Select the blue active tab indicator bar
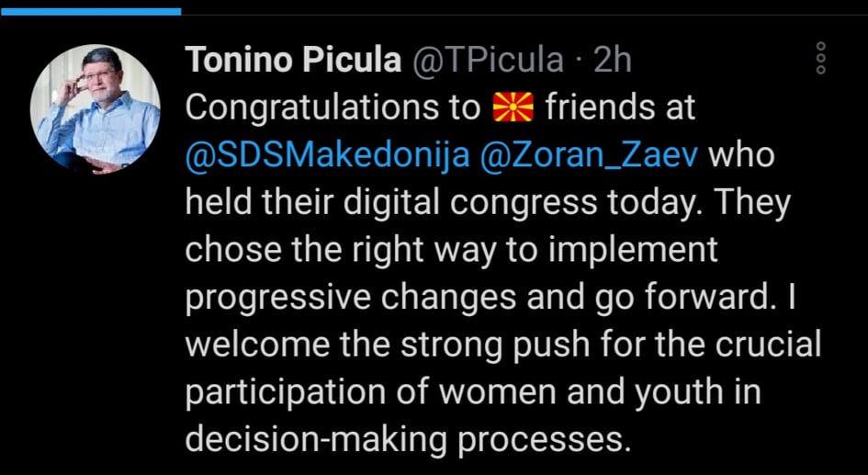This screenshot has width=868, height=475. click(x=91, y=11)
